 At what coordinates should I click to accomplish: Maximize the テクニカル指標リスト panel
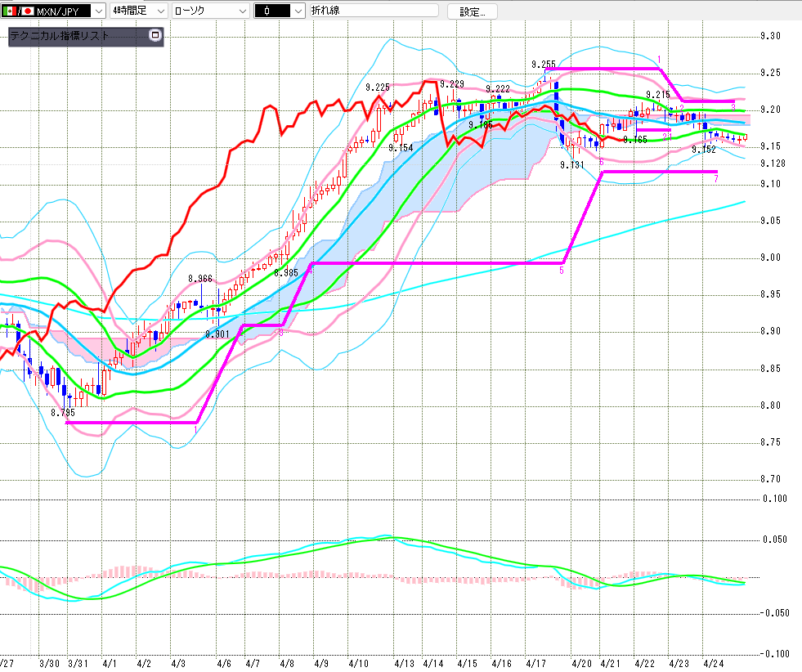coord(155,36)
